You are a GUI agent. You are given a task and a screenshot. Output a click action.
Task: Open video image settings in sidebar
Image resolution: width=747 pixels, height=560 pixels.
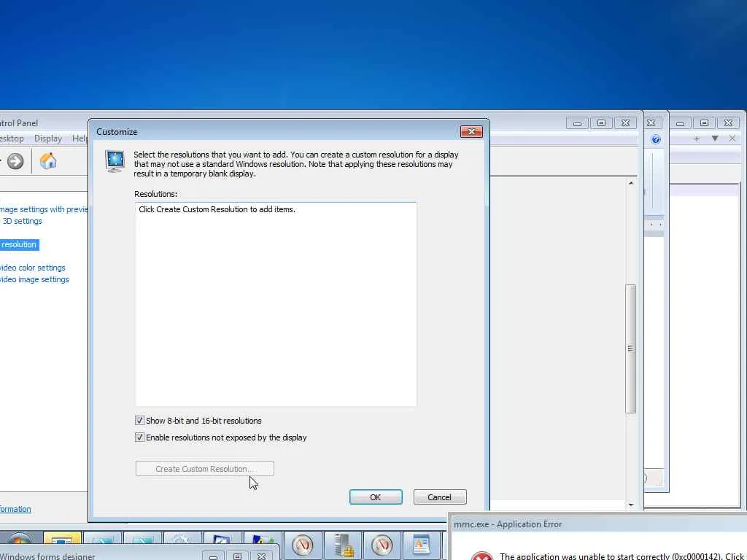34,279
